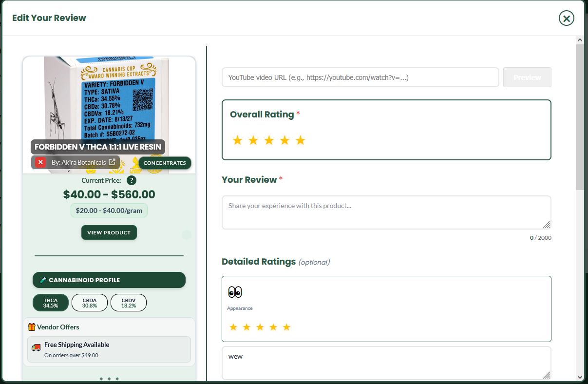Click the Preview button beside the video URL

pyautogui.click(x=527, y=77)
